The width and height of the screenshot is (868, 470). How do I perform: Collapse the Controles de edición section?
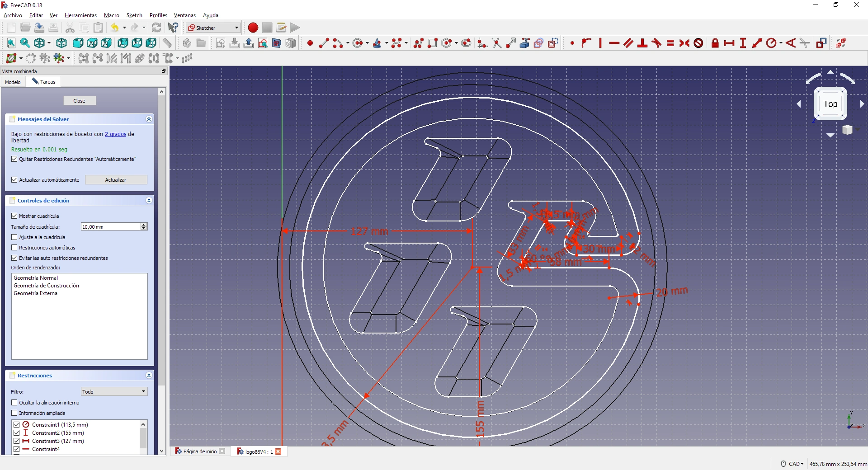[x=149, y=201]
